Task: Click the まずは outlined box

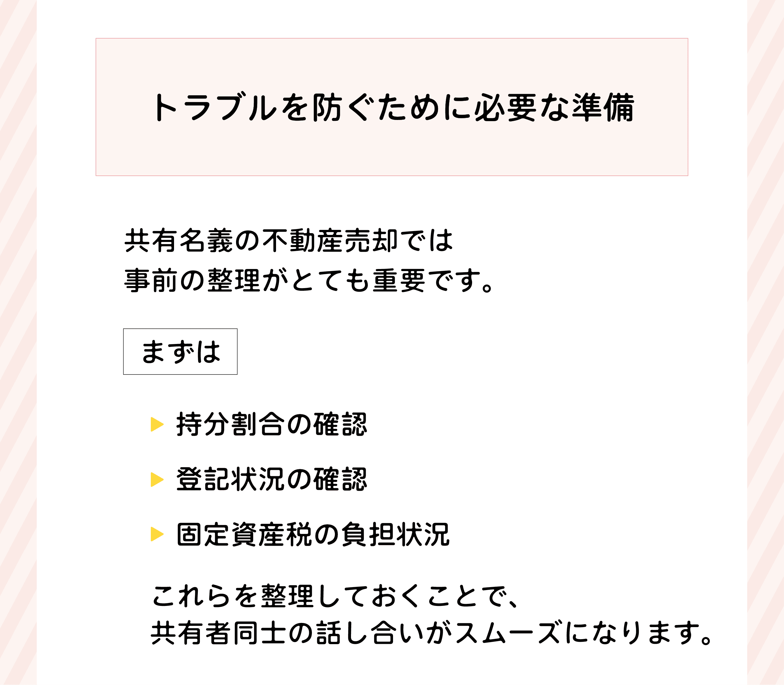Action: tap(180, 352)
